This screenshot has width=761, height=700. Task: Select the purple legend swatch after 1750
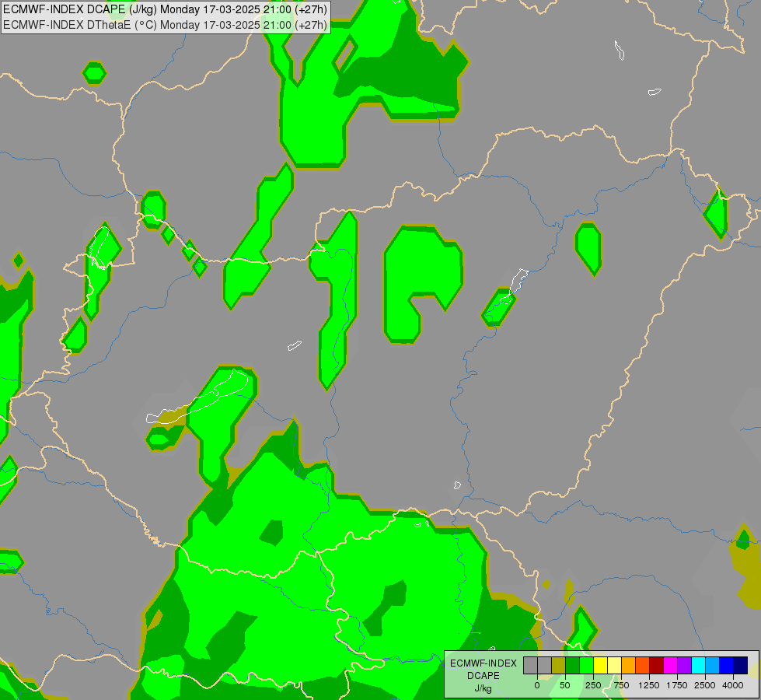684,666
